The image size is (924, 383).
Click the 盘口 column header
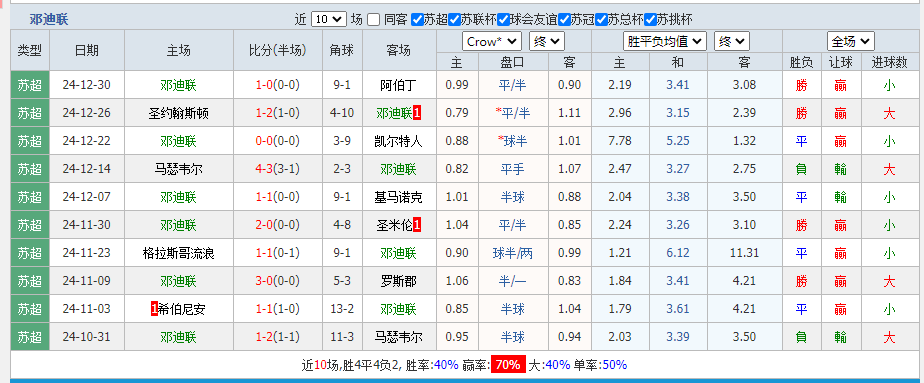pyautogui.click(x=513, y=62)
